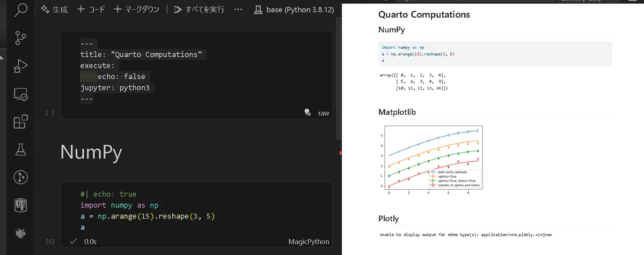Open the Run and Debug view

tap(21, 66)
